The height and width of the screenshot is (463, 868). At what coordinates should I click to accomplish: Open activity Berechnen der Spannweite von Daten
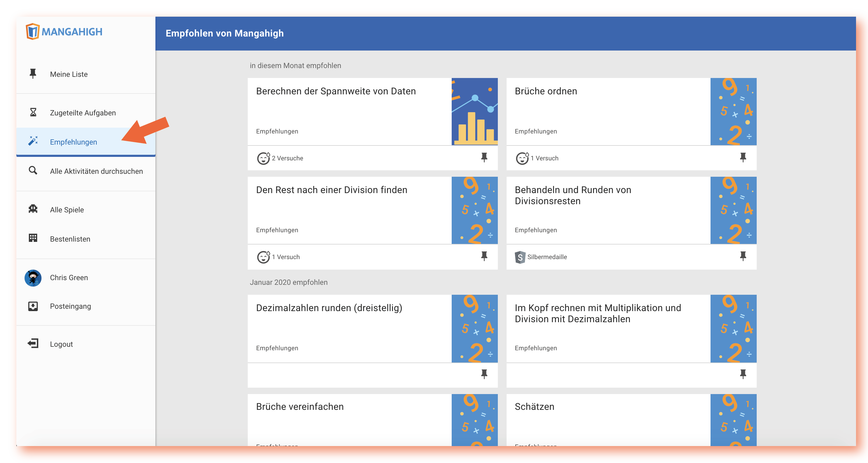(x=336, y=91)
